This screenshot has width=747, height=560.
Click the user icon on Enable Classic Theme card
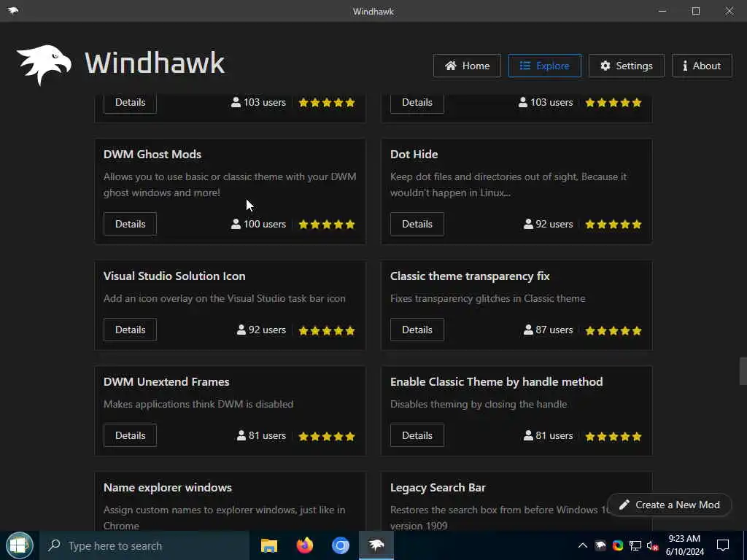click(528, 435)
